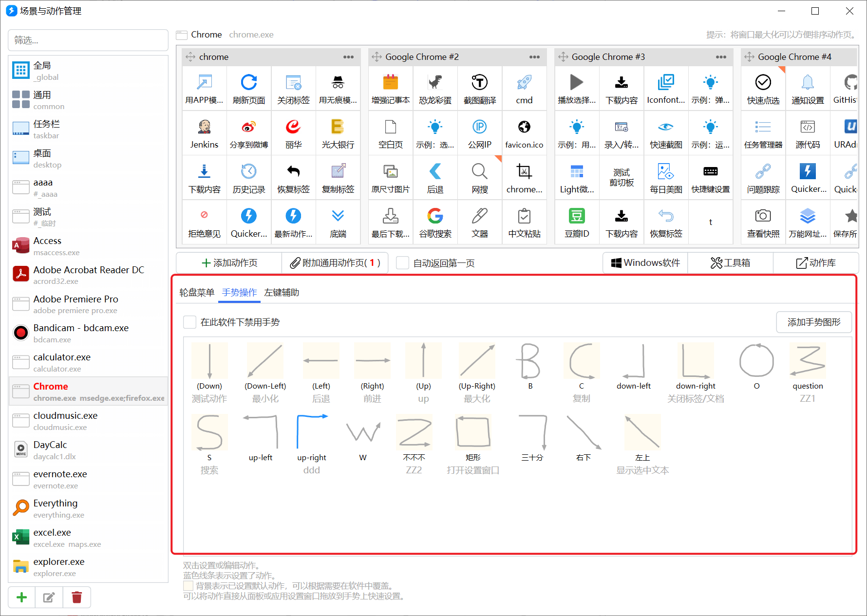Toggle the 自动返回第一页 checkbox
Screen dimensions: 867x616
click(x=402, y=263)
